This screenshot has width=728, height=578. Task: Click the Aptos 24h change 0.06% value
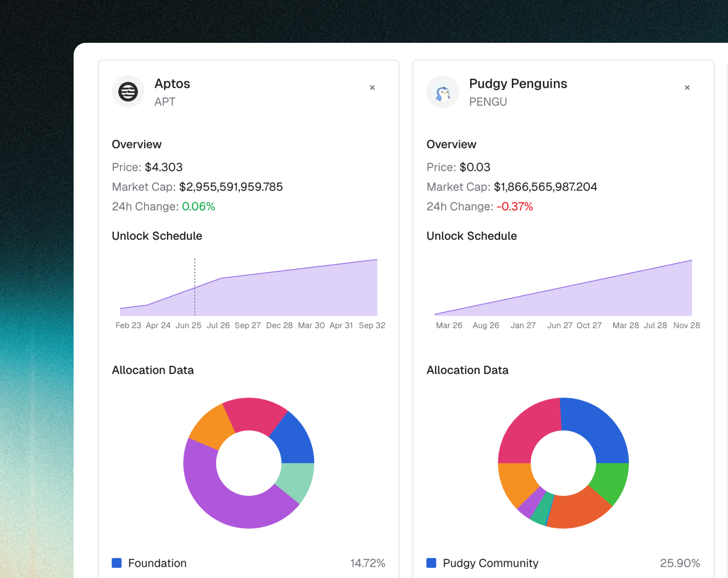click(x=199, y=206)
